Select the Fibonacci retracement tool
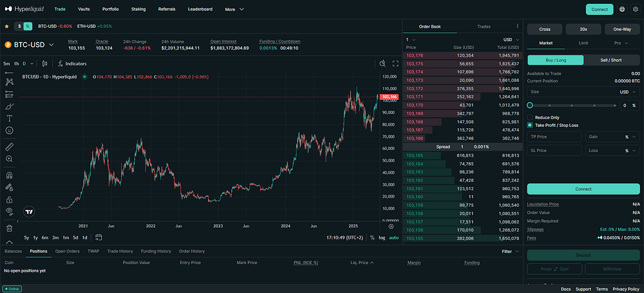The width and height of the screenshot is (644, 293). click(x=9, y=94)
